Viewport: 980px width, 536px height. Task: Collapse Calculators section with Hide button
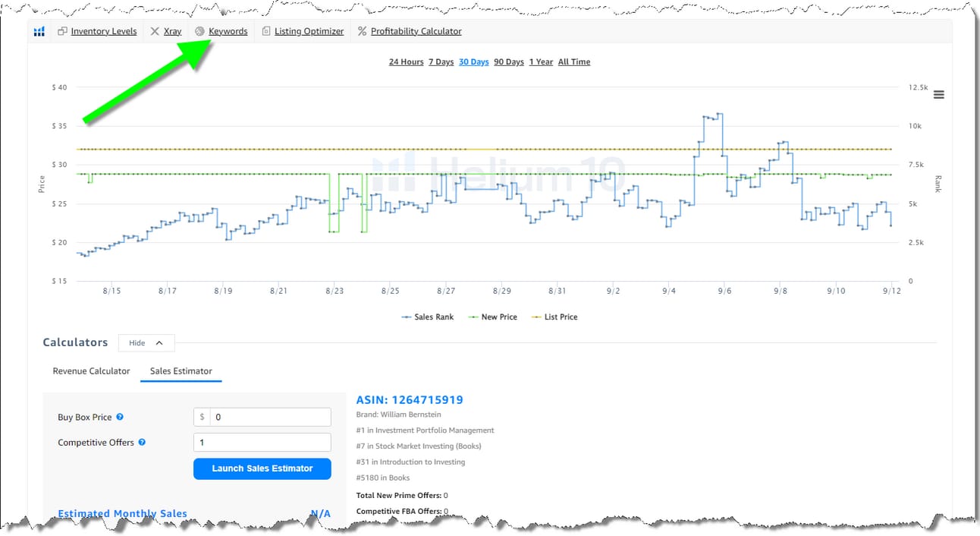[146, 342]
